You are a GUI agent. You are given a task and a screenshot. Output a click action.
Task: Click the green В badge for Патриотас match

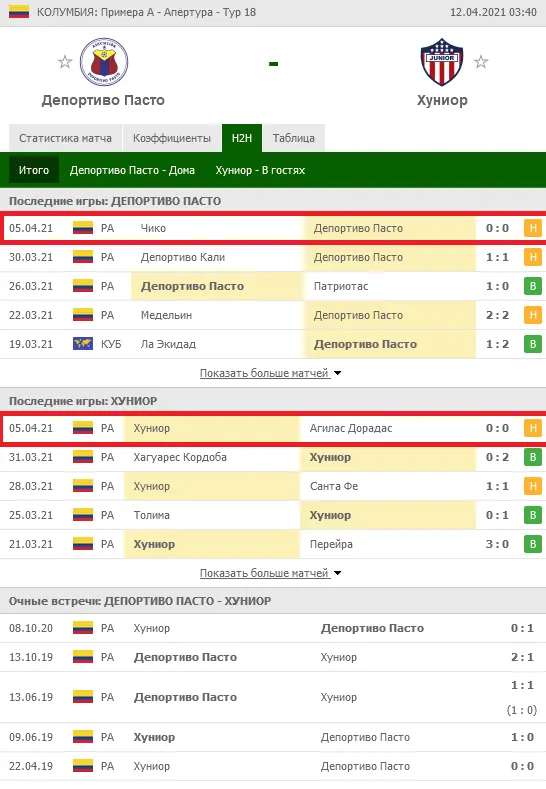533,286
